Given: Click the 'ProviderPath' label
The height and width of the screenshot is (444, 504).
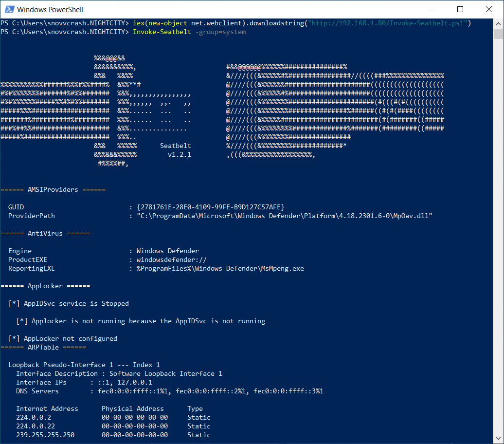Looking at the screenshot, I should point(32,216).
